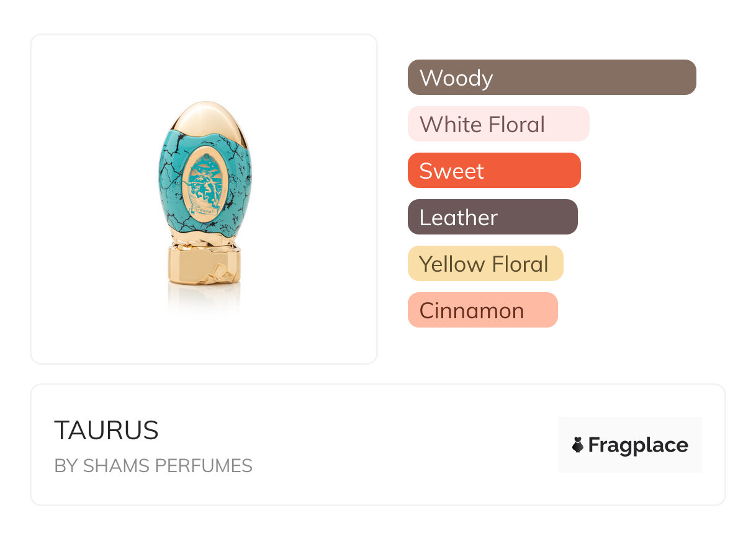Select the Yellow Floral accord bar
The height and width of the screenshot is (536, 756).
(485, 264)
